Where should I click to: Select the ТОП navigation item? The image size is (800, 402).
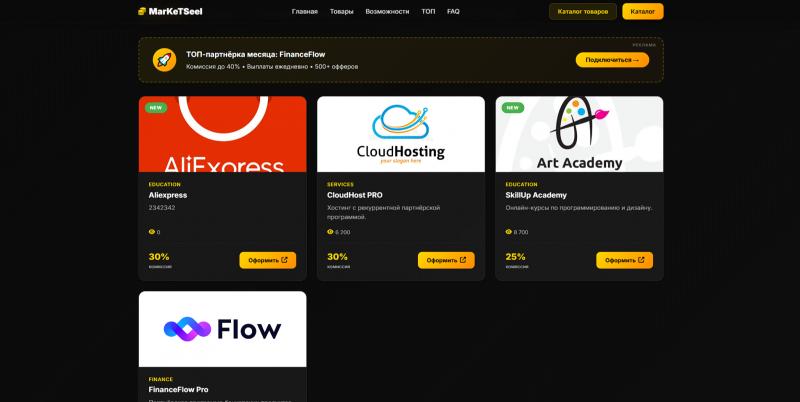(428, 11)
